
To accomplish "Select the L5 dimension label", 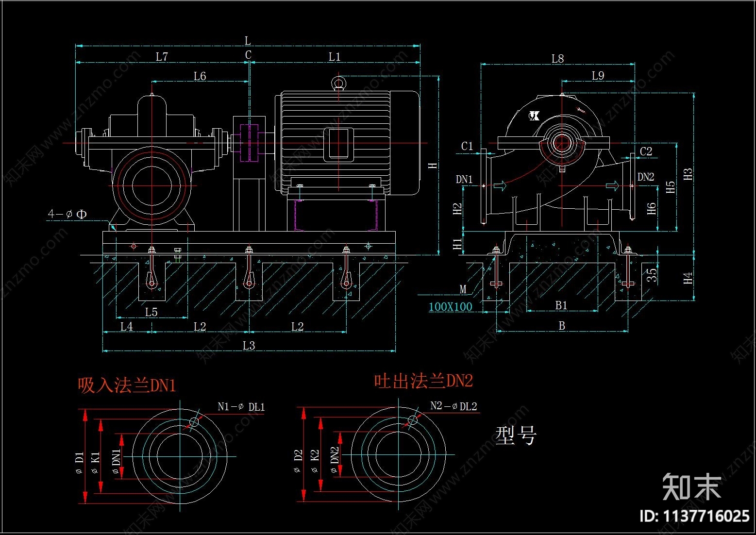I will click(151, 312).
